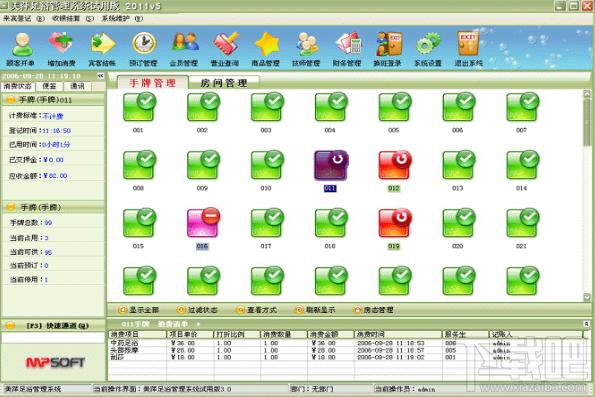
Task: Click the 不计费 billing standard value
Action: tap(53, 116)
